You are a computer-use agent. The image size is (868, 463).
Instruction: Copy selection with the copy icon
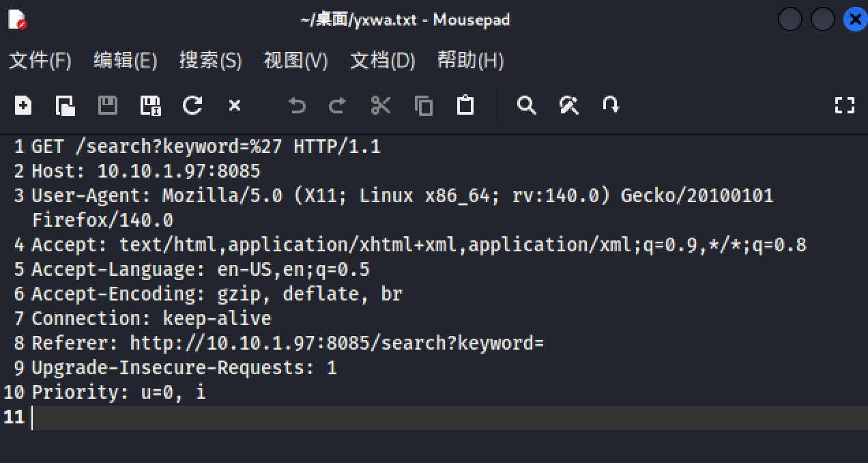pyautogui.click(x=424, y=105)
